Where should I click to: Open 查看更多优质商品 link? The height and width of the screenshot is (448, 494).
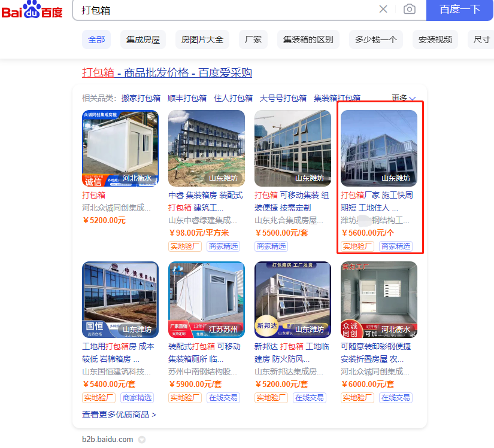(x=119, y=415)
